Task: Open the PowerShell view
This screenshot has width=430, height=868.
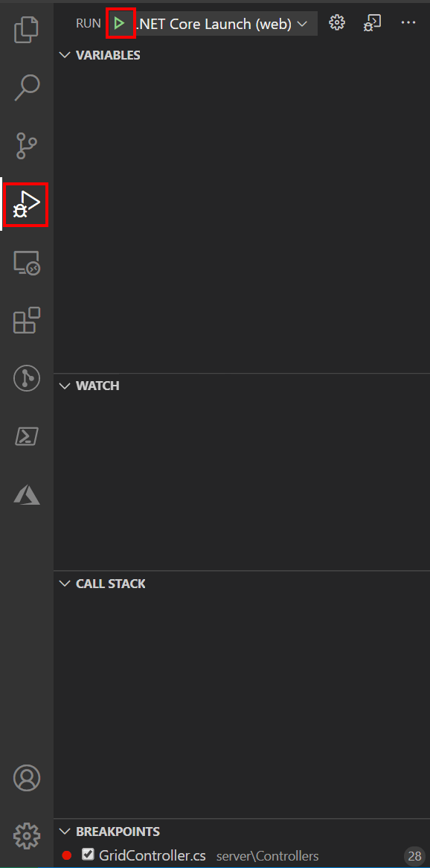Action: click(27, 437)
